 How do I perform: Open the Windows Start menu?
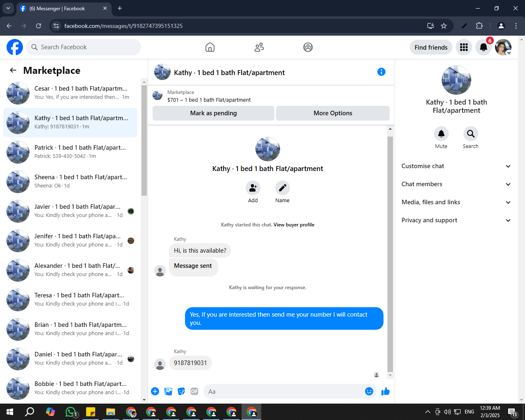(10, 412)
